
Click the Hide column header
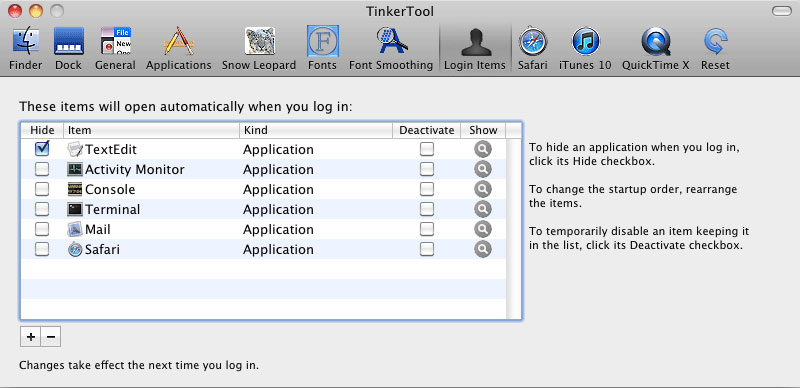click(42, 130)
